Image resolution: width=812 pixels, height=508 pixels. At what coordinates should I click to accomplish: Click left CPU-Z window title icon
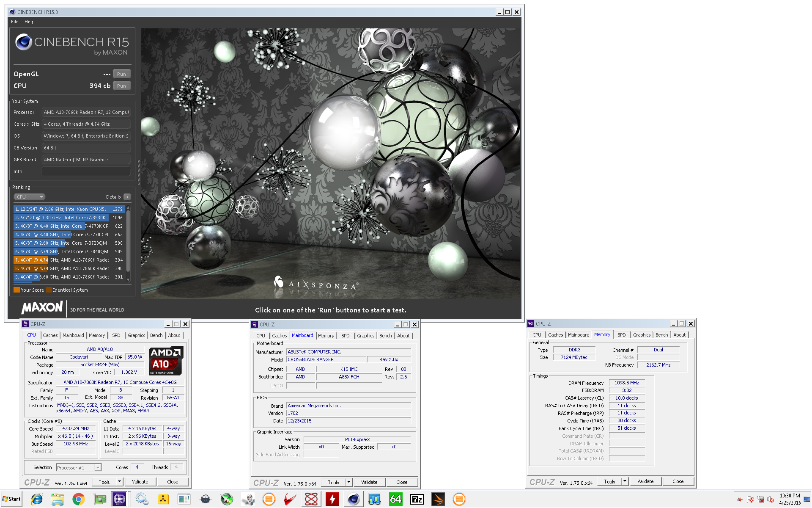25,324
